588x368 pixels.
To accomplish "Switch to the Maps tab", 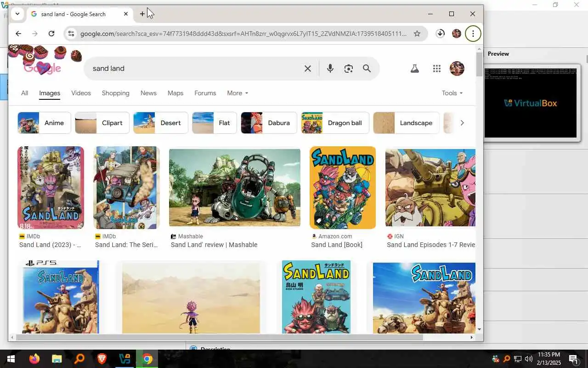I will pyautogui.click(x=175, y=93).
